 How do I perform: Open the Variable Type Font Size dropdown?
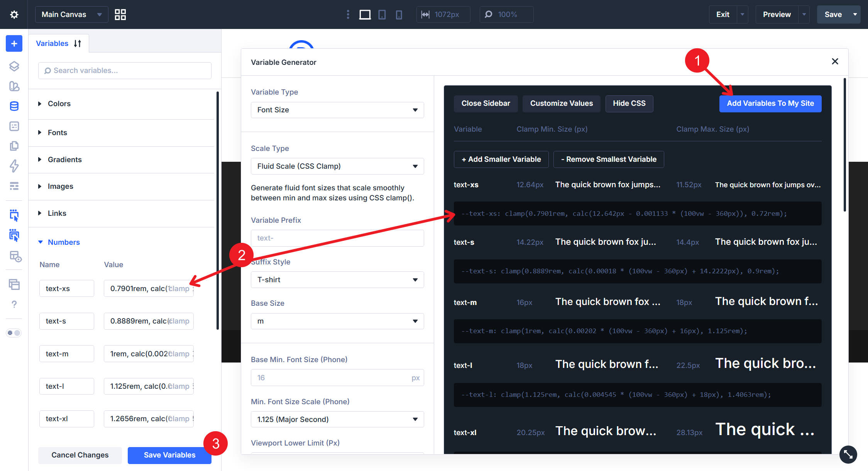[337, 110]
